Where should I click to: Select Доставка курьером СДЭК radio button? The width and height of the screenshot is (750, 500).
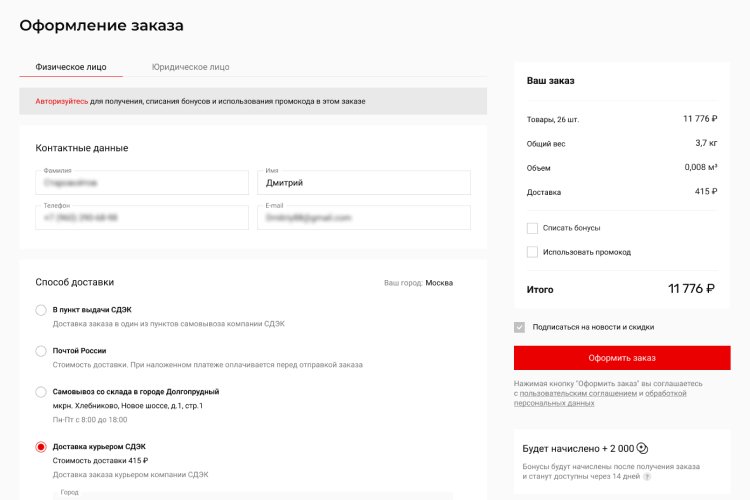pos(41,447)
